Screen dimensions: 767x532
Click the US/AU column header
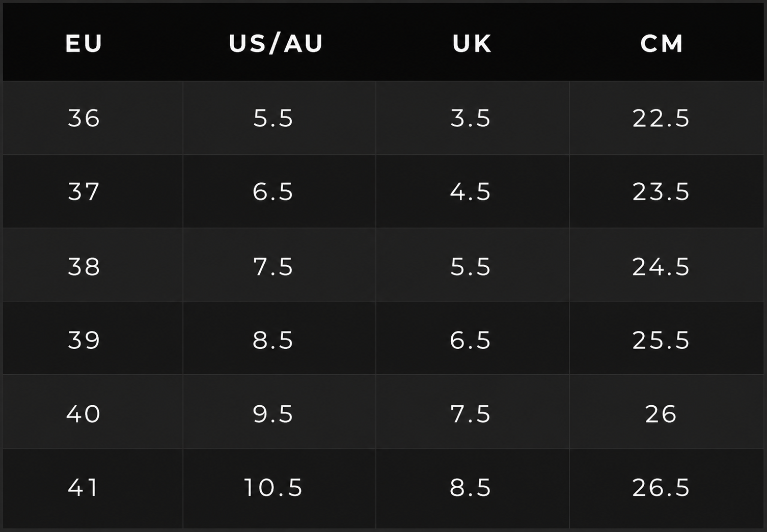point(276,43)
